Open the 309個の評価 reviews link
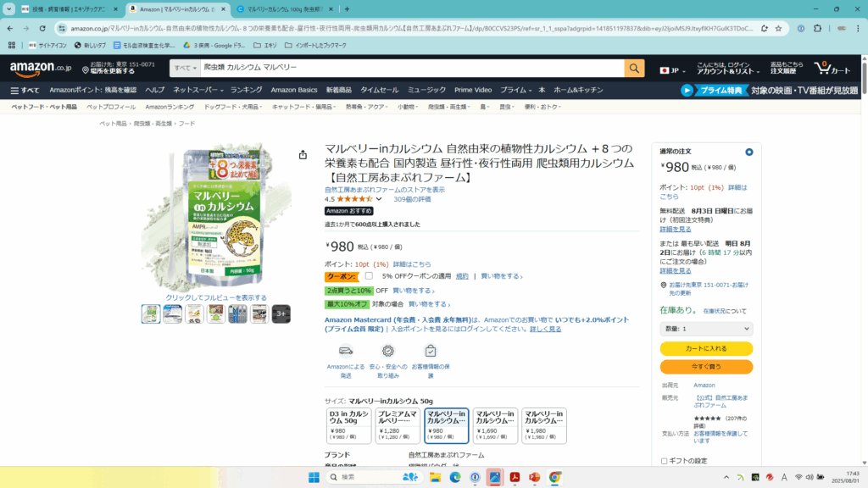The height and width of the screenshot is (488, 868). pos(412,199)
